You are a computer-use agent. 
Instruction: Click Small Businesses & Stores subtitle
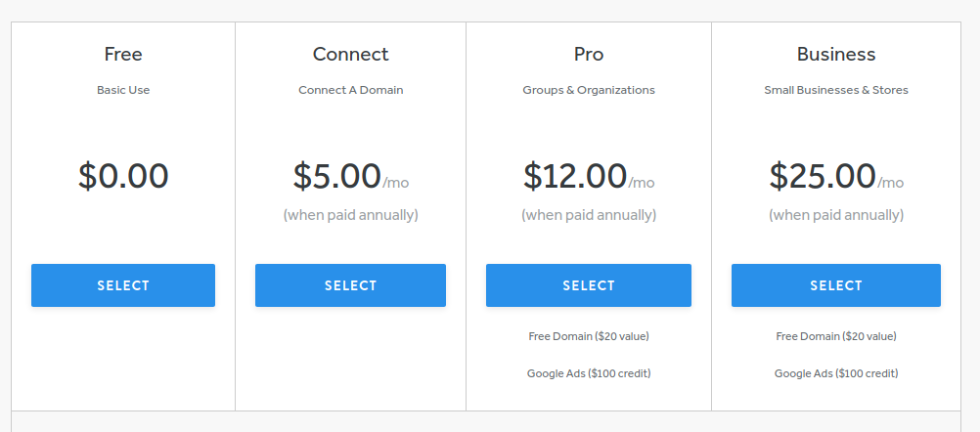[x=836, y=90]
